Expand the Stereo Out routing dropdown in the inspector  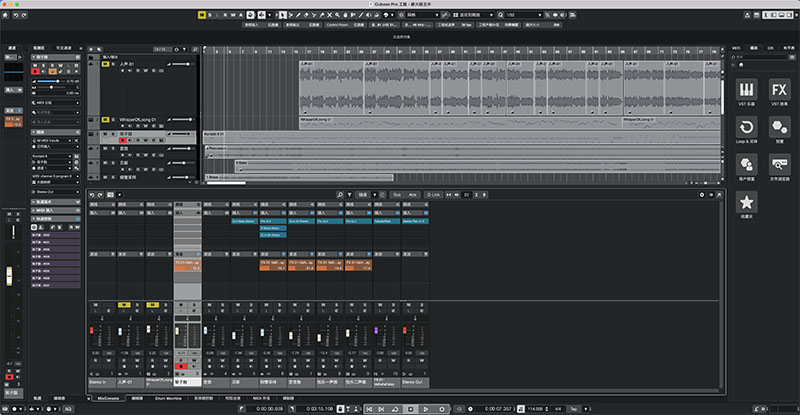pyautogui.click(x=56, y=192)
